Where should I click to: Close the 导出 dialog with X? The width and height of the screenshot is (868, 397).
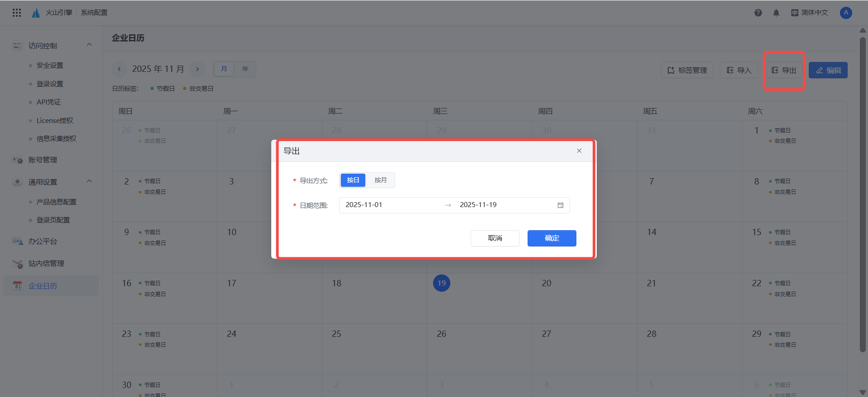click(579, 151)
